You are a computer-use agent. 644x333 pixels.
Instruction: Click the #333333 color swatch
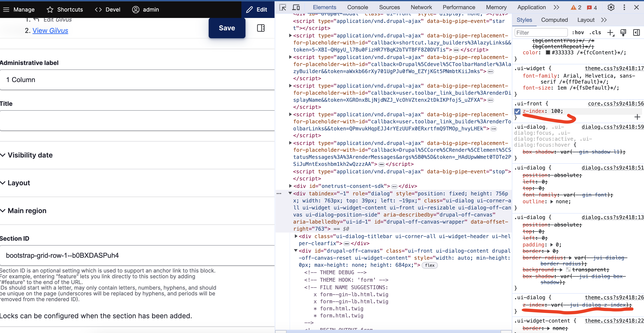(x=548, y=53)
